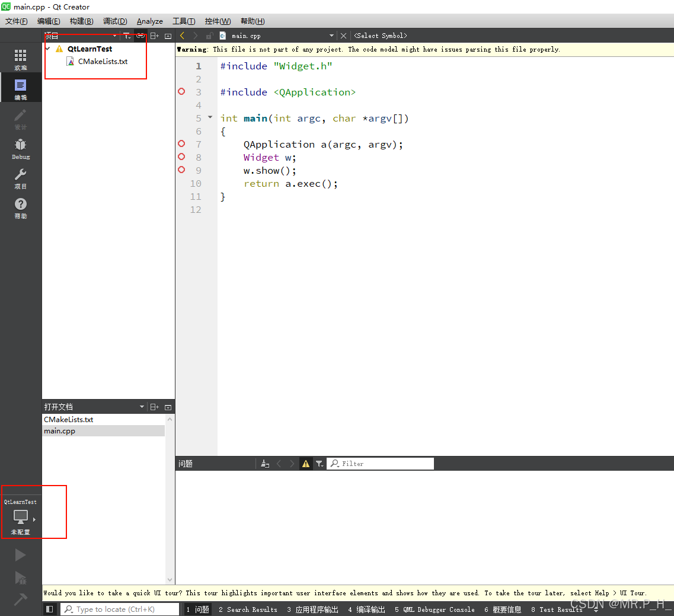Image resolution: width=674 pixels, height=616 pixels.
Task: Open the Select Symbol dropdown
Action: 381,36
